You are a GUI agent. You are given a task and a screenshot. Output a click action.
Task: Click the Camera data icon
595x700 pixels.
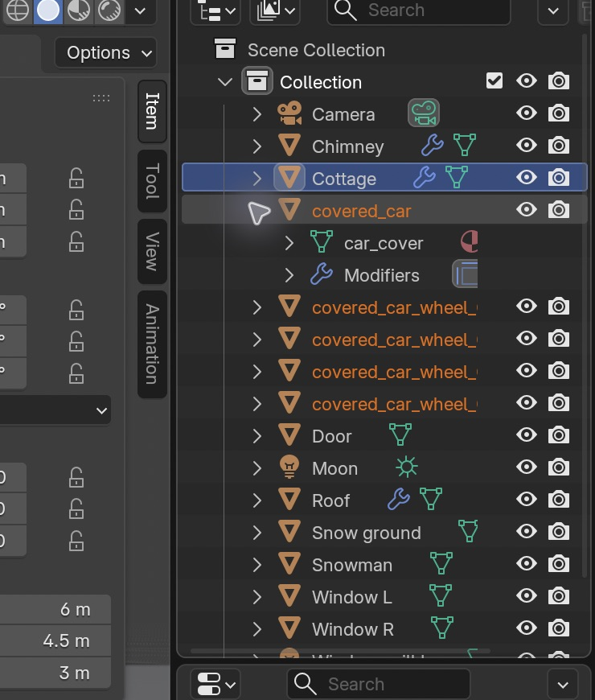[x=423, y=113]
